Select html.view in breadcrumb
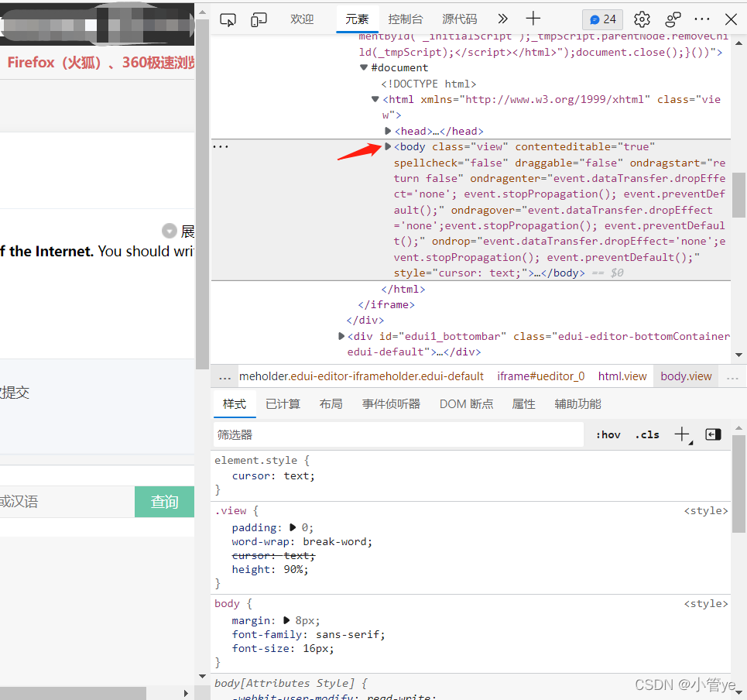 [622, 376]
